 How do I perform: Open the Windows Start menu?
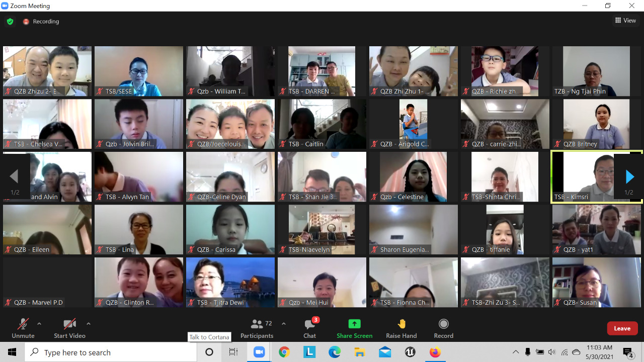12,352
